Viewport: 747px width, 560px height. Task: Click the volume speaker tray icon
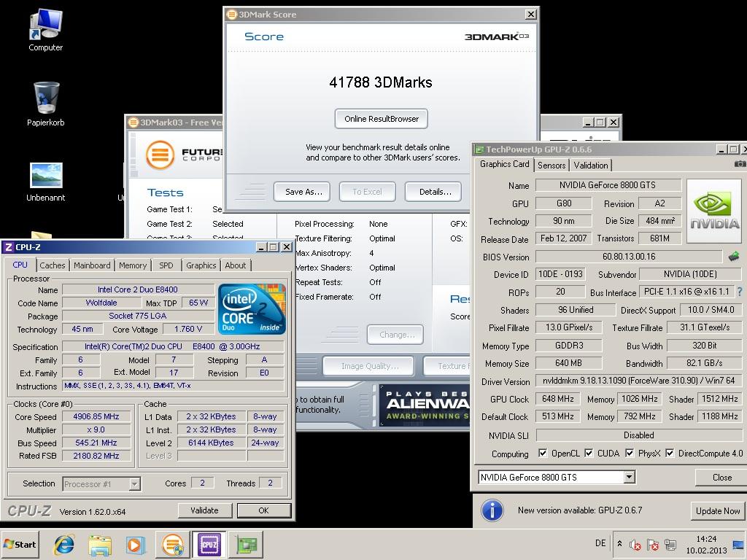pos(635,544)
